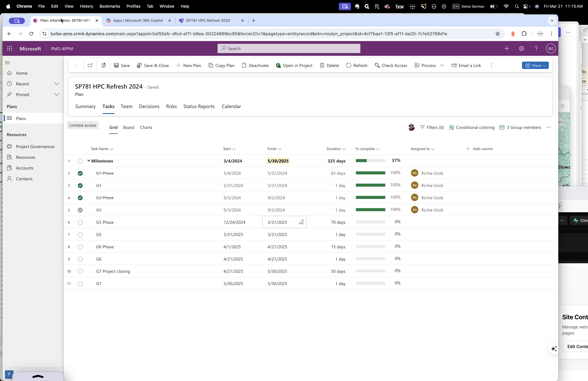The width and height of the screenshot is (588, 381).
Task: Open Filters (0)
Action: (432, 127)
